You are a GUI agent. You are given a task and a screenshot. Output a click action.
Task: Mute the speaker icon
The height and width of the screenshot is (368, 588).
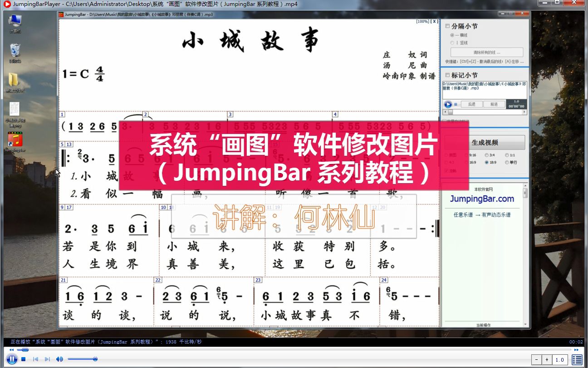pos(59,359)
